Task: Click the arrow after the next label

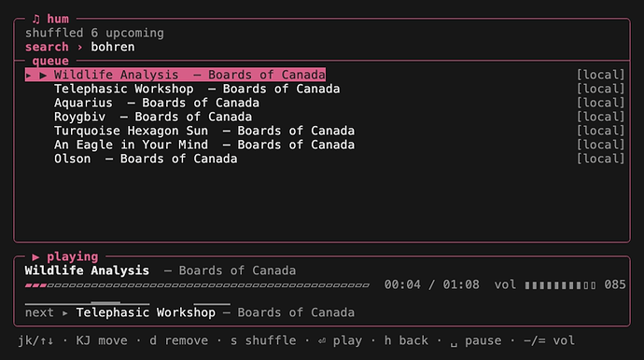Action: [65, 313]
